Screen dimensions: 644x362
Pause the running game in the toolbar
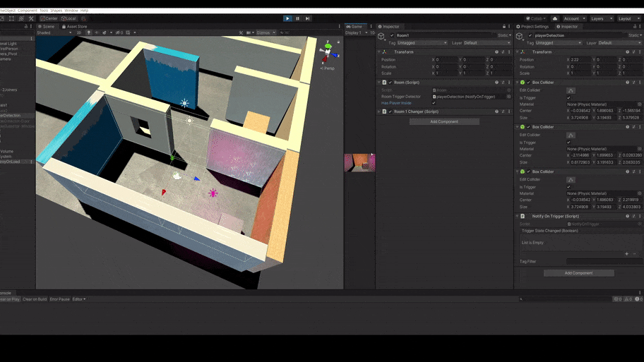pyautogui.click(x=297, y=18)
